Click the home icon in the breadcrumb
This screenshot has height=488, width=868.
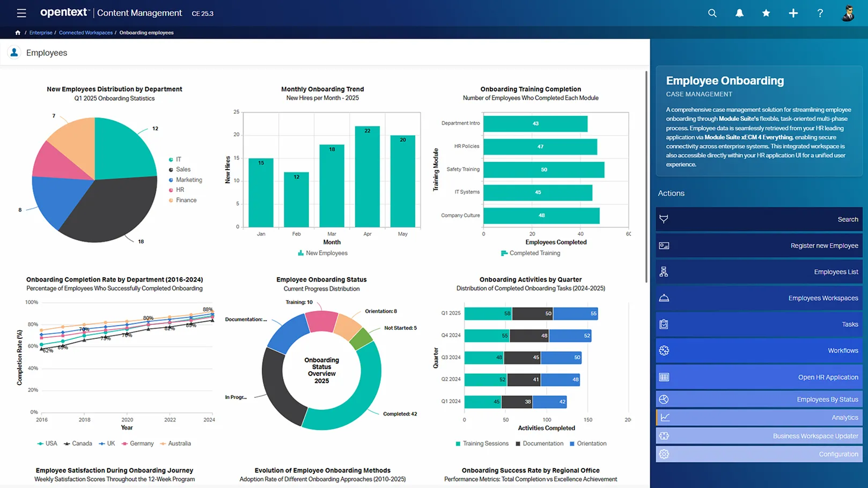18,32
